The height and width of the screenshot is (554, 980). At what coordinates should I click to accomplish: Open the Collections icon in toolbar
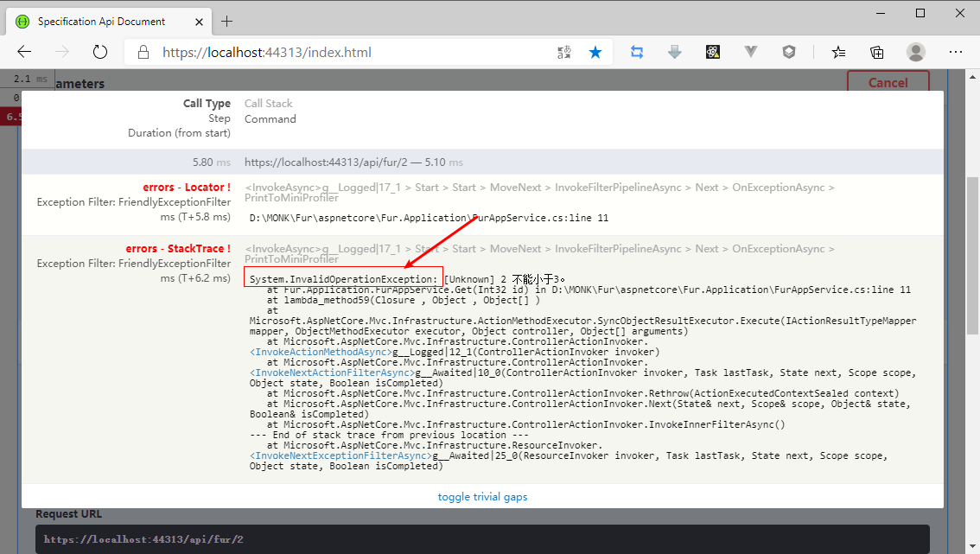[x=876, y=52]
